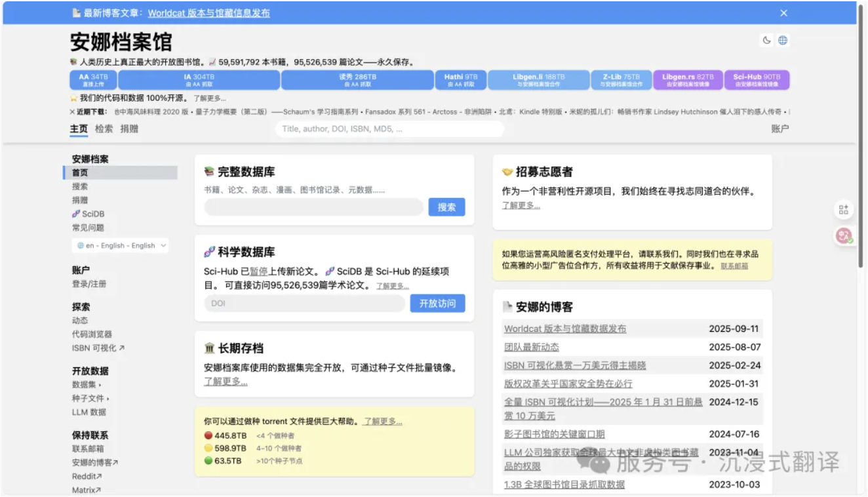Image resolution: width=868 pixels, height=497 pixels.
Task: Close the blue blog announcement banner
Action: click(x=783, y=13)
